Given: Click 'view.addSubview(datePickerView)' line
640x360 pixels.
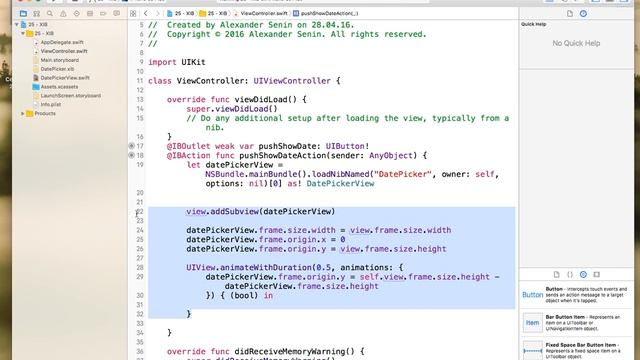Looking at the screenshot, I should pos(260,211).
